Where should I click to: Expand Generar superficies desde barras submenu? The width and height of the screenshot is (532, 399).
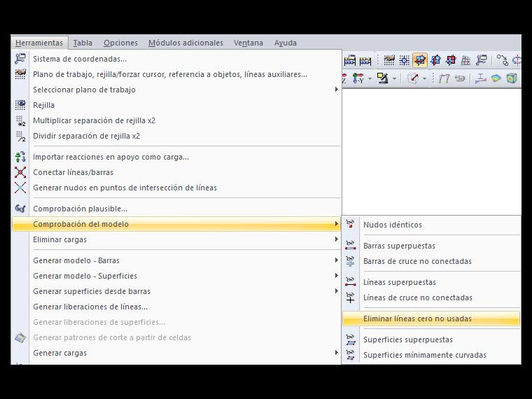click(176, 291)
